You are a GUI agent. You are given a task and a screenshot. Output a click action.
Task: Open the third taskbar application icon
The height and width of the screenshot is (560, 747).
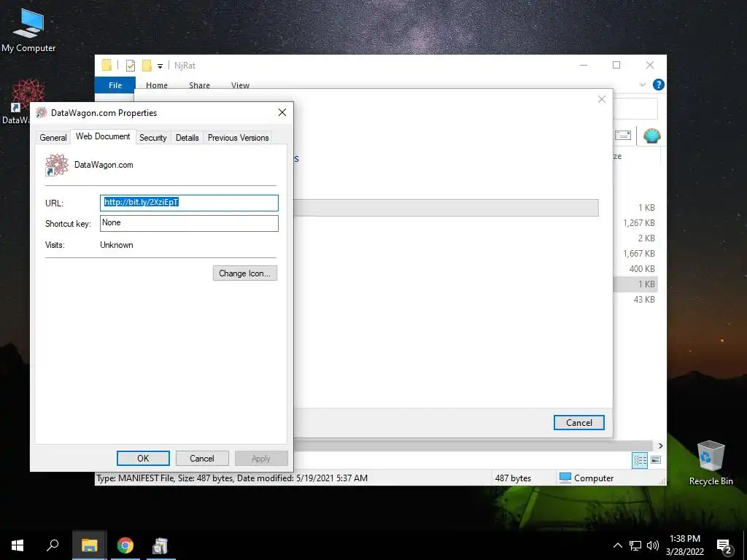(160, 545)
